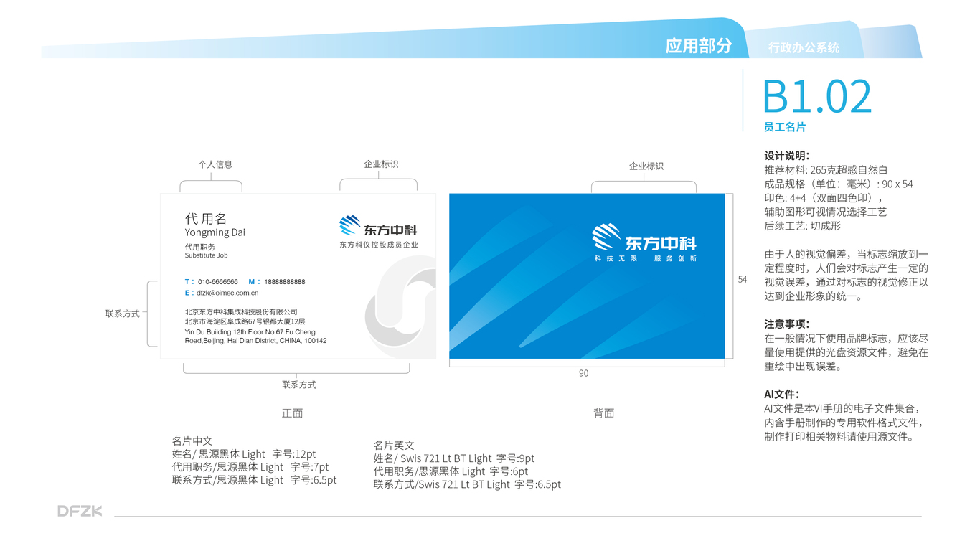Click the 名片英文 heading
The height and width of the screenshot is (551, 980).
(394, 445)
